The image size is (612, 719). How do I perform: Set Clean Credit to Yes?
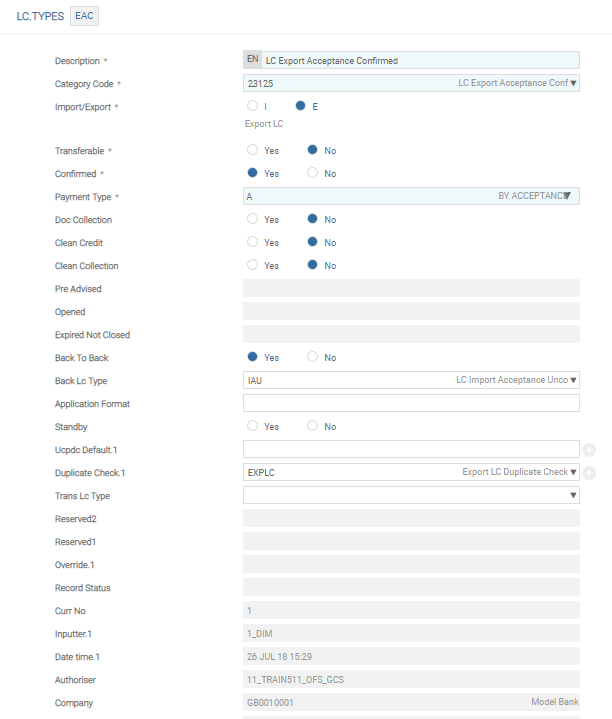coord(252,242)
